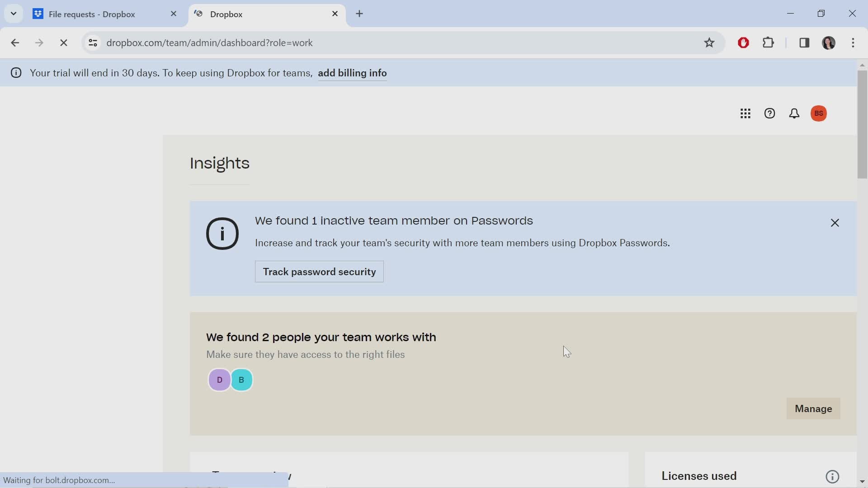Dismiss the inactive team member insight card
The height and width of the screenshot is (488, 868).
835,223
